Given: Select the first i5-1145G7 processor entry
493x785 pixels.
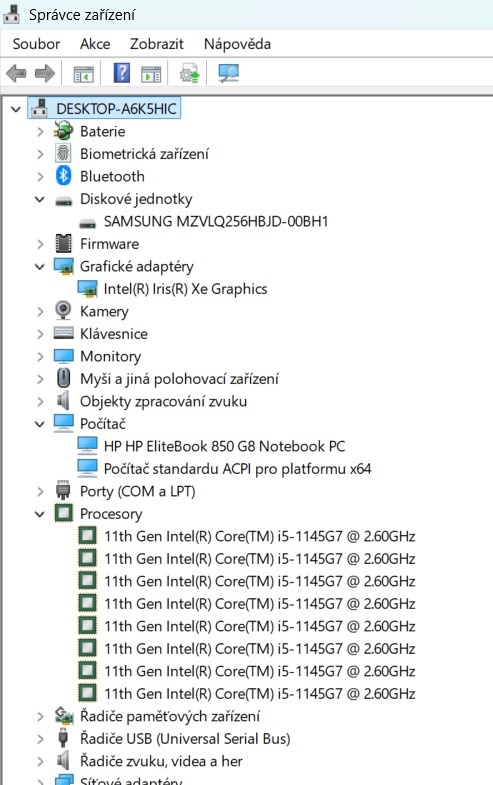Looking at the screenshot, I should tap(260, 536).
